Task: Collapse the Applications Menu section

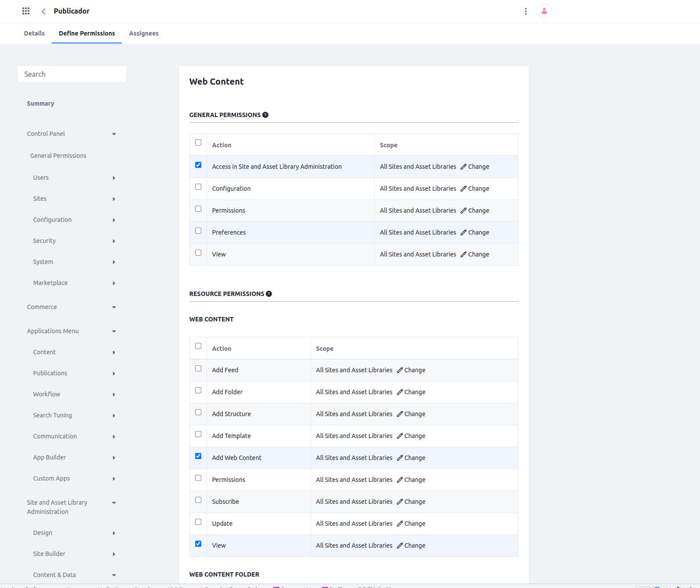Action: pyautogui.click(x=114, y=331)
